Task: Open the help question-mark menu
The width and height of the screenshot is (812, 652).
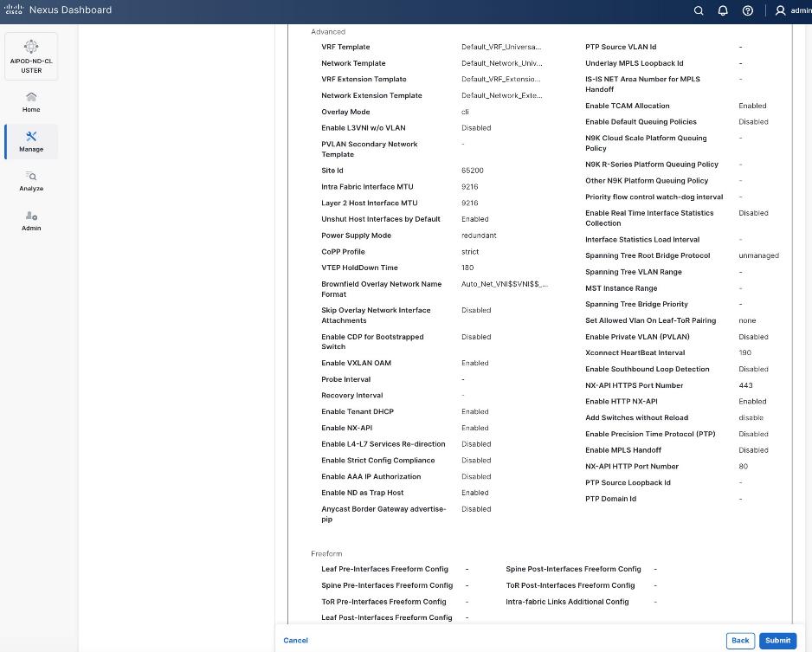Action: 747,11
